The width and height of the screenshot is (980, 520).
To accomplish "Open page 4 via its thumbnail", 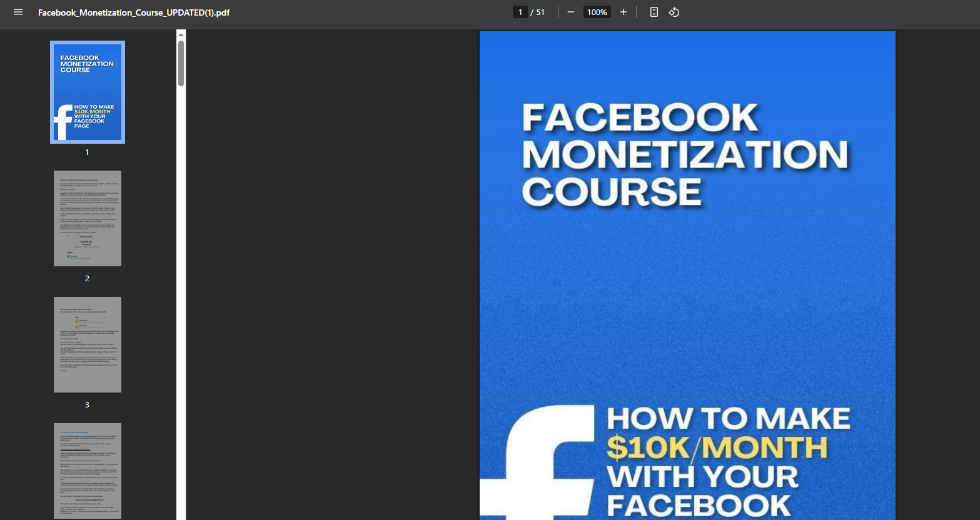I will click(x=87, y=471).
